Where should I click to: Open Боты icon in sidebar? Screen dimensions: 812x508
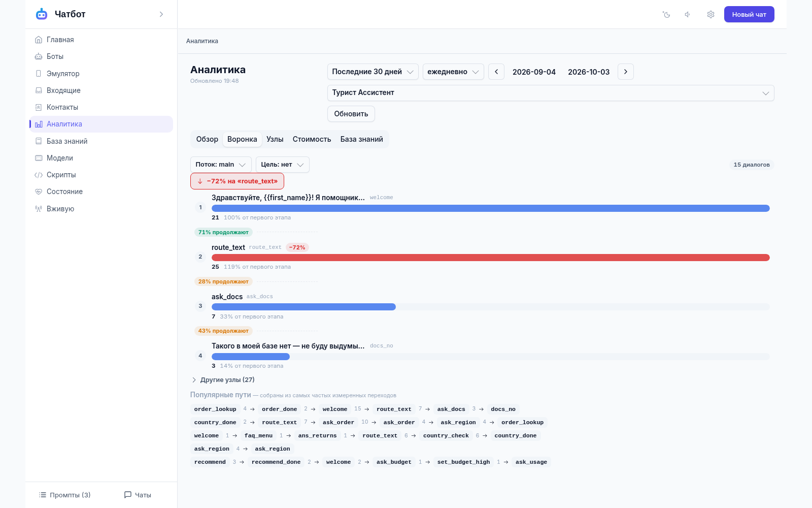pyautogui.click(x=39, y=56)
